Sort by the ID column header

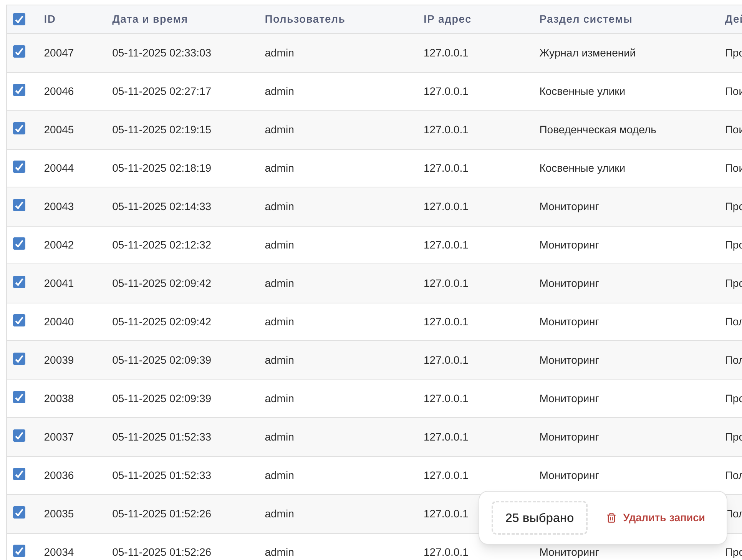50,19
